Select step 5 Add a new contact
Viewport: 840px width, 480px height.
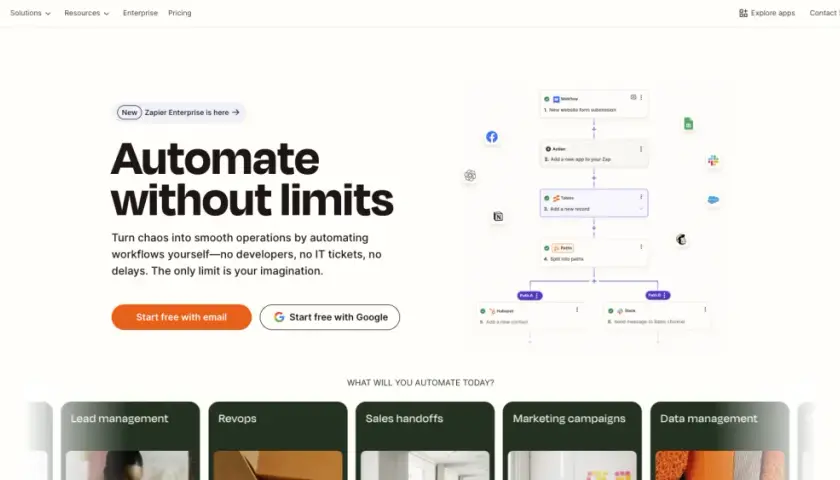click(530, 316)
